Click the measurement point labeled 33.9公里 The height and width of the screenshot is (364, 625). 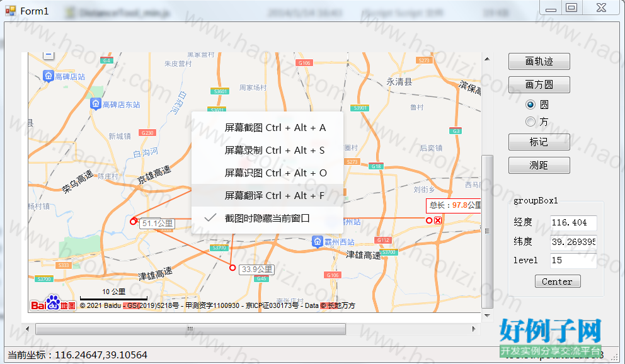[x=232, y=268]
